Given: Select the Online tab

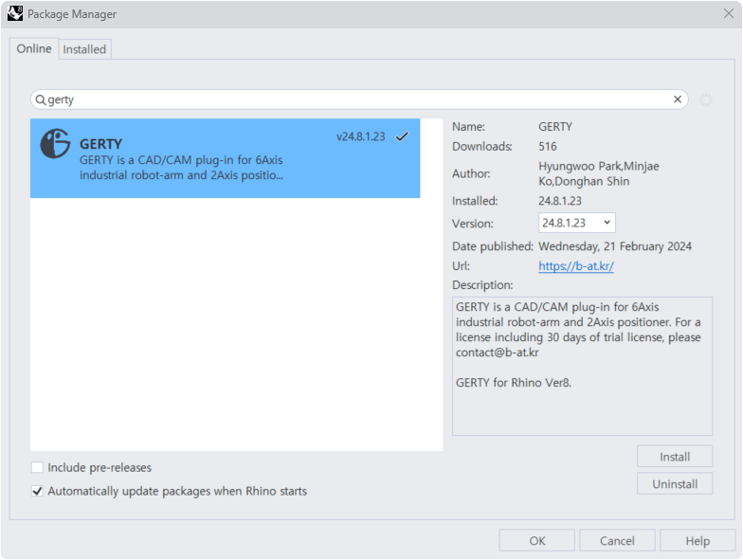Looking at the screenshot, I should tap(34, 49).
